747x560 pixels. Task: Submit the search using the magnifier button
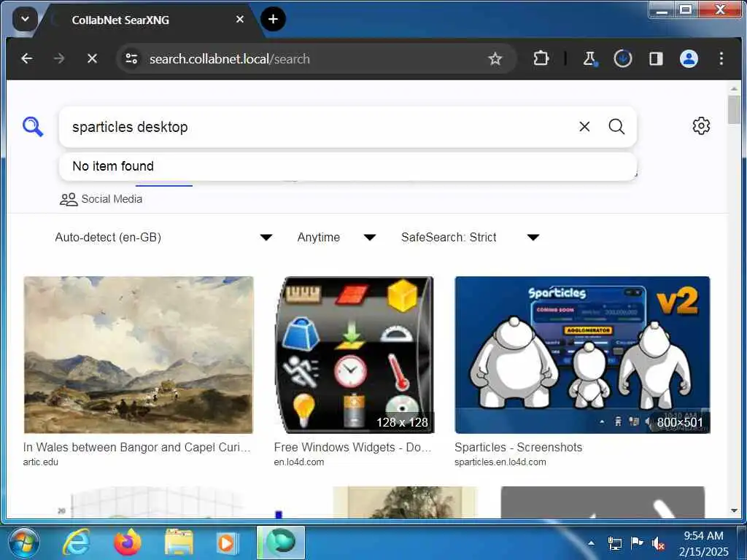coord(616,127)
